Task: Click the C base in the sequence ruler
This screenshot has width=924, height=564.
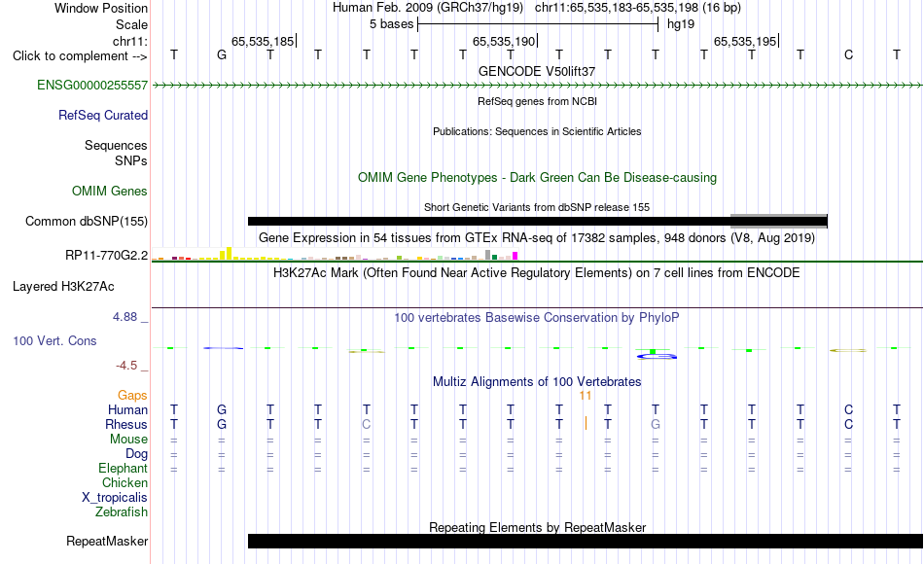Action: pos(848,55)
